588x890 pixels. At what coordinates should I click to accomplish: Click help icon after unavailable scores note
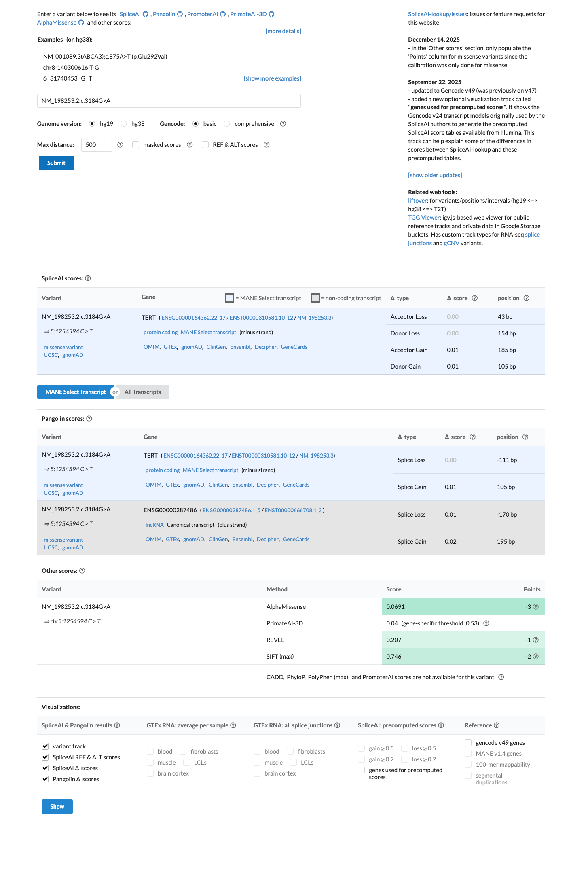point(501,677)
